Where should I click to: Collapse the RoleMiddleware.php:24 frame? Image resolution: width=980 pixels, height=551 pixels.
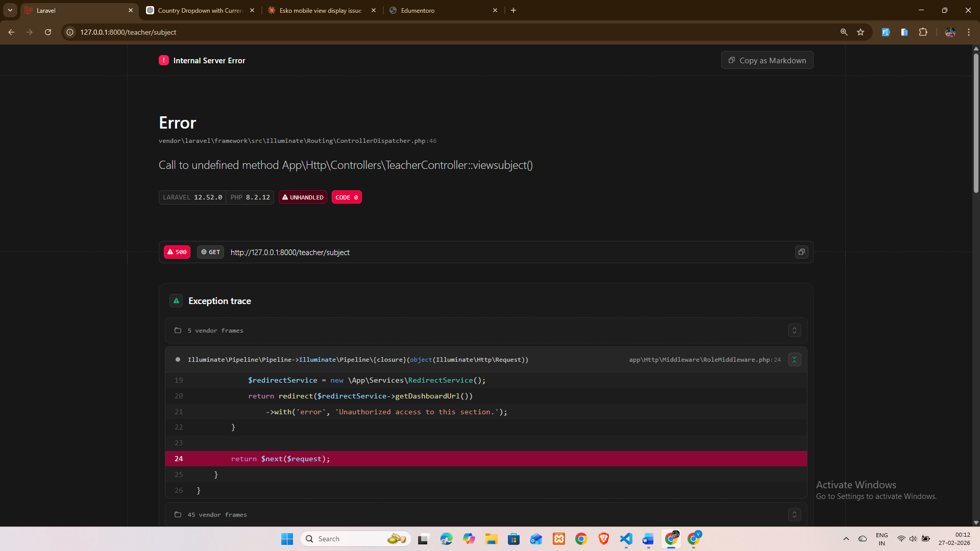(794, 360)
